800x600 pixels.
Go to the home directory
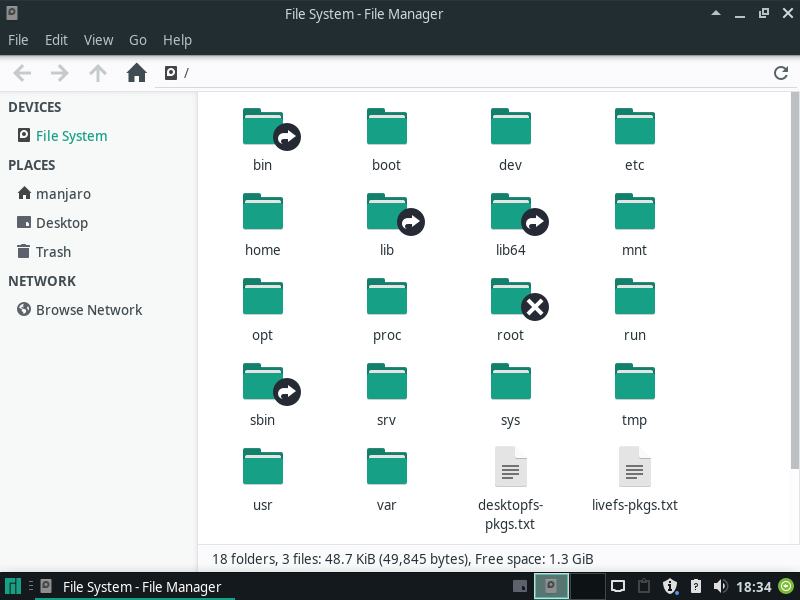coord(136,73)
